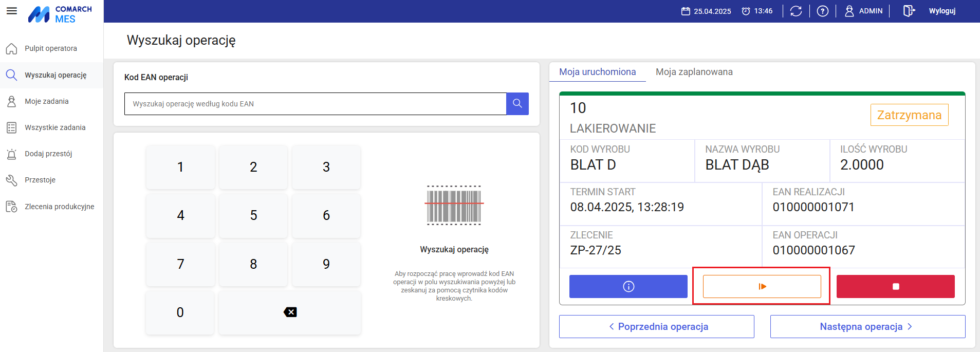Open Pulpit operatora in sidebar

click(51, 48)
